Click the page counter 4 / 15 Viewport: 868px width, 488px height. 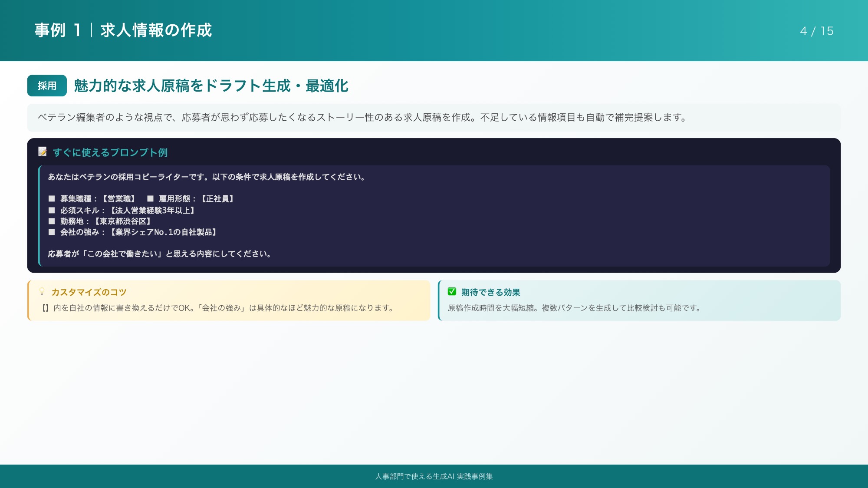click(817, 31)
